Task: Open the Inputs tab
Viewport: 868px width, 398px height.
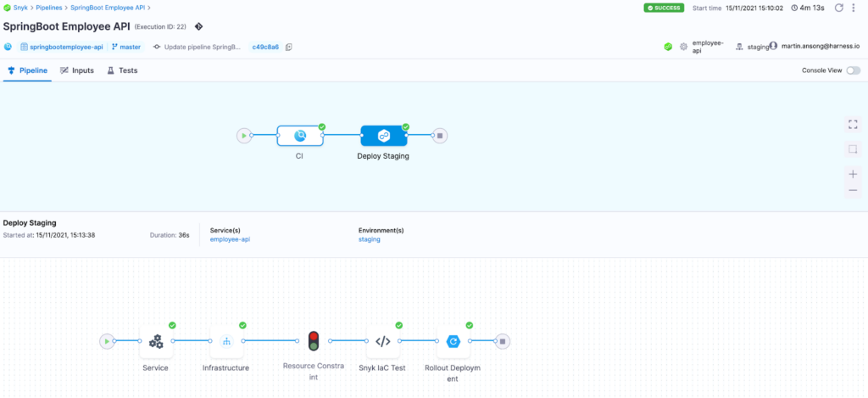Action: (x=77, y=70)
